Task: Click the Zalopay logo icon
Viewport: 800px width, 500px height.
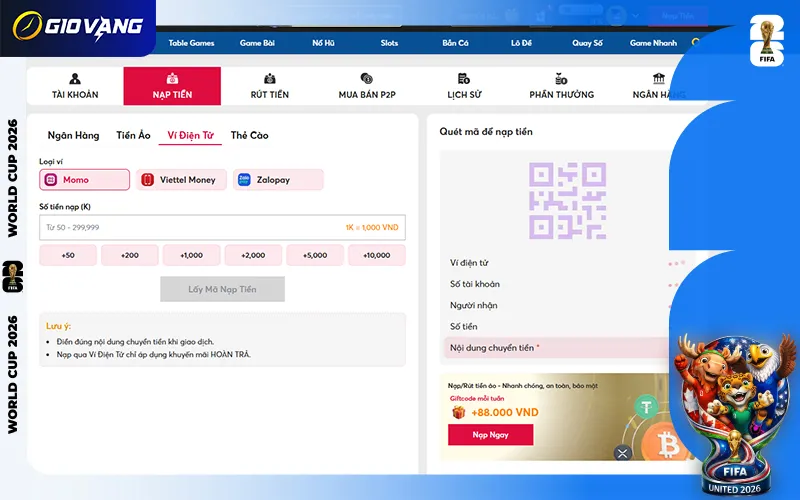Action: [x=244, y=180]
